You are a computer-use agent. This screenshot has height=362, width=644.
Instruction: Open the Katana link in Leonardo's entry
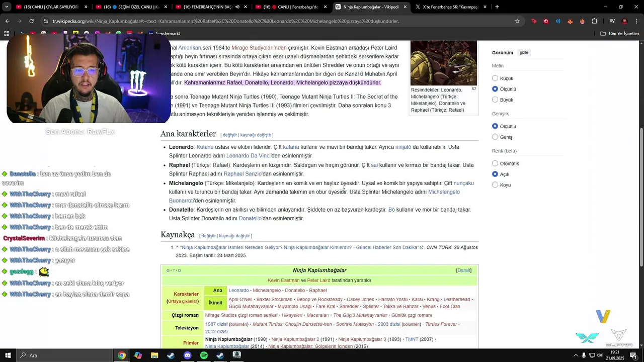205,147
